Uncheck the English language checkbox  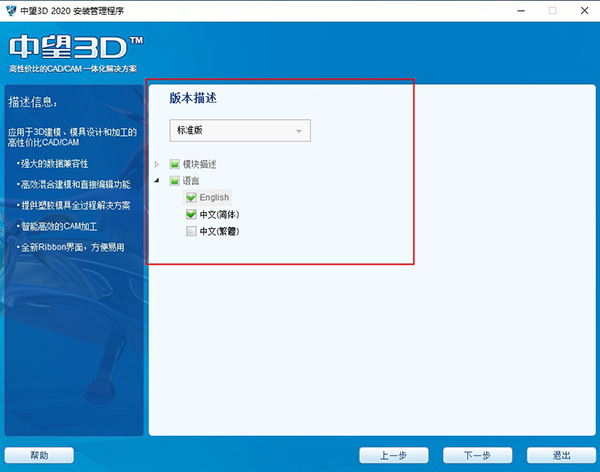191,198
